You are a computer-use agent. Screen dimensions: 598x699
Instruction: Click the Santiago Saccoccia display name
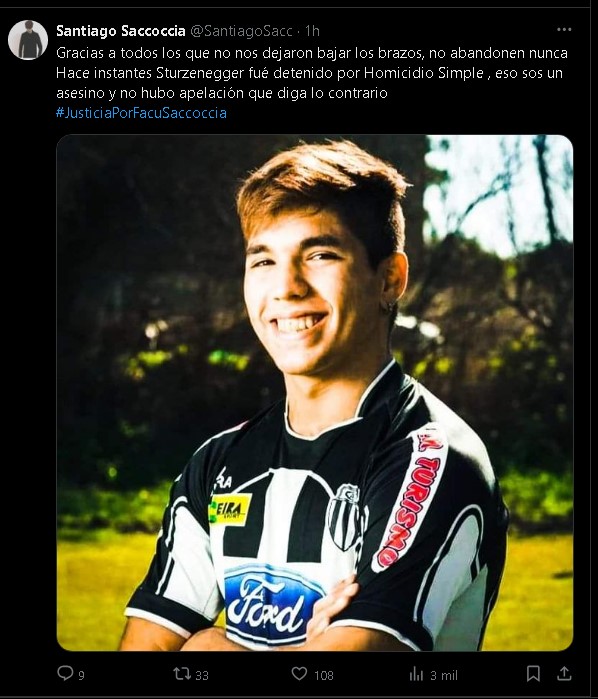click(x=120, y=31)
